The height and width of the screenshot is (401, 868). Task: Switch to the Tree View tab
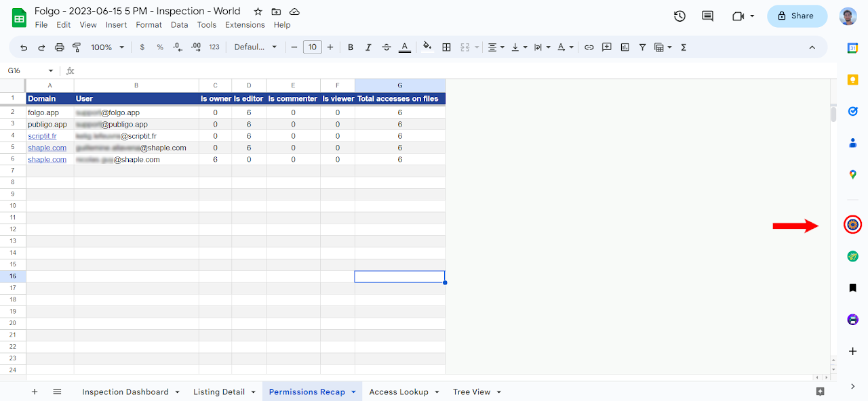click(x=477, y=392)
